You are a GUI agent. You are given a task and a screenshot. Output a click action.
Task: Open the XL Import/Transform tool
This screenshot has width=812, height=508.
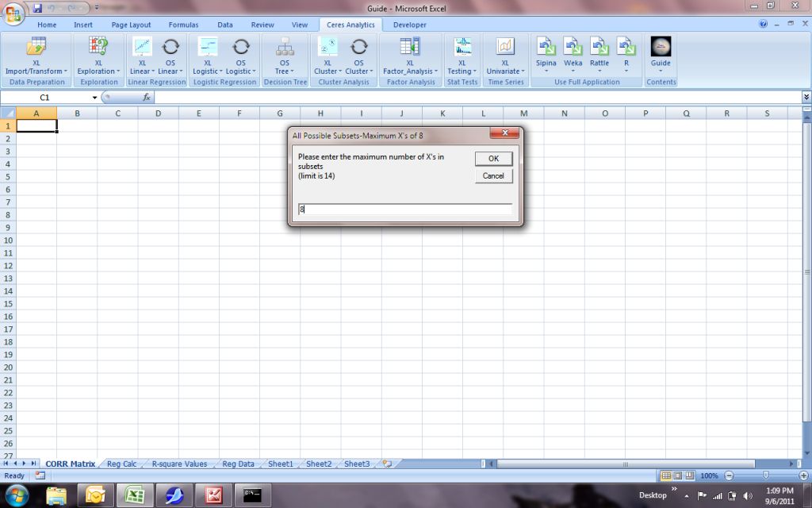point(36,56)
